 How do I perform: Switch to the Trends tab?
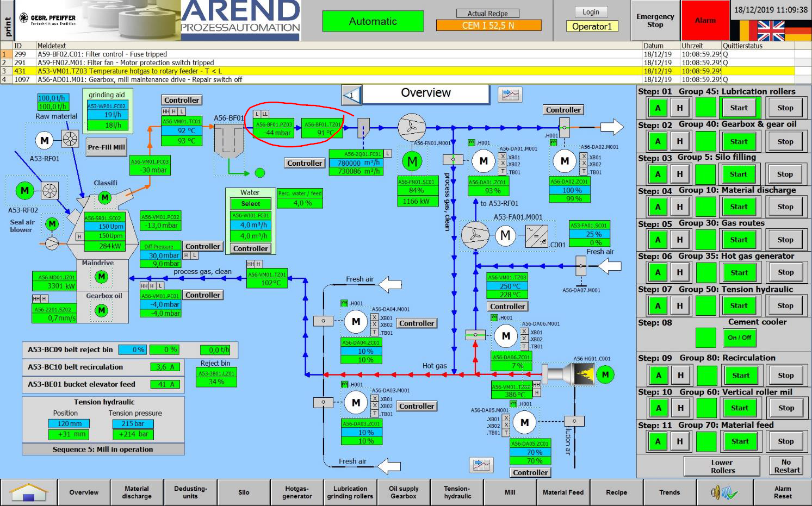(670, 492)
